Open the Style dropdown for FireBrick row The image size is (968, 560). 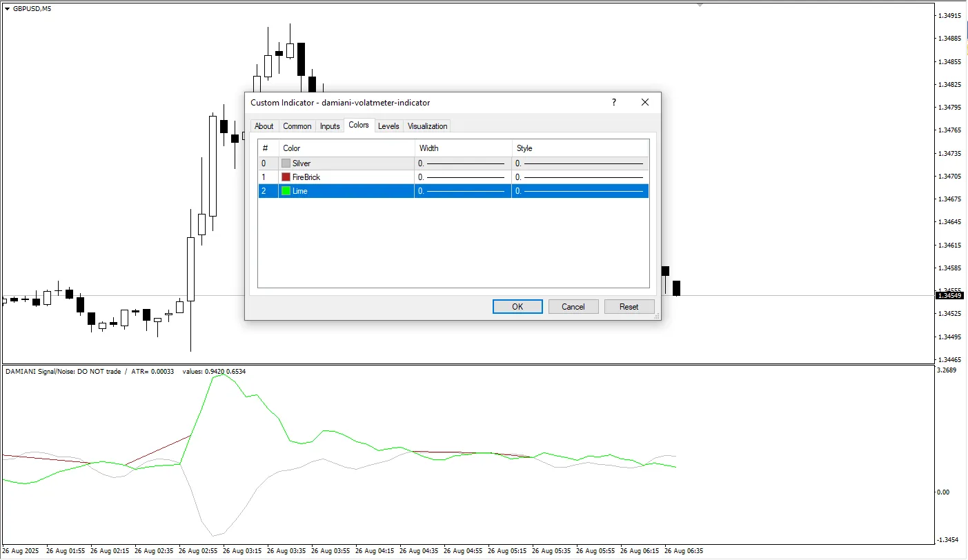[x=580, y=177]
